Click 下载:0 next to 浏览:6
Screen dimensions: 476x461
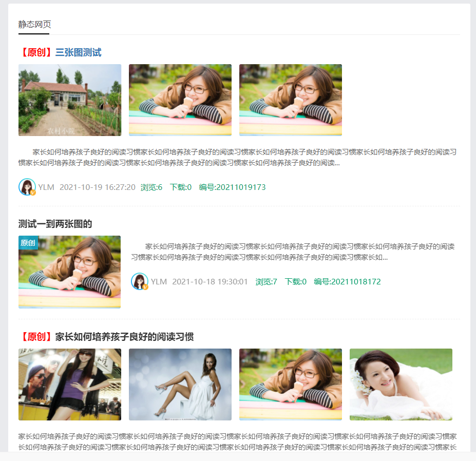pos(181,187)
